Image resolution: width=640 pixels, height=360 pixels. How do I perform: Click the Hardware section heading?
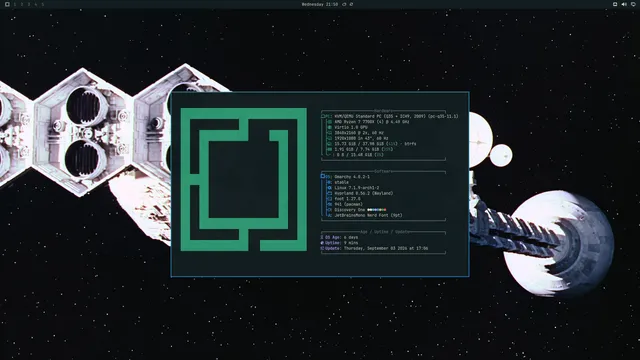383,111
